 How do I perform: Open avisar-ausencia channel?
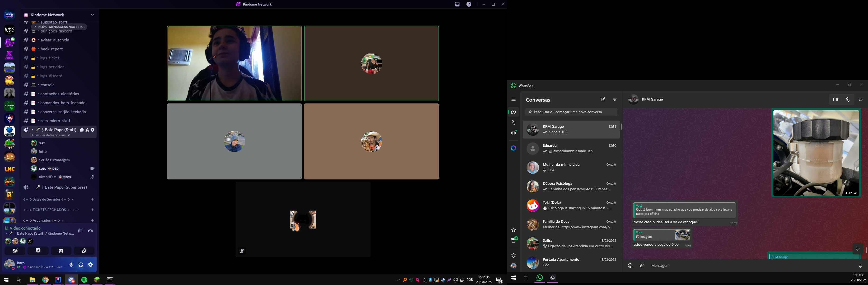(x=59, y=40)
